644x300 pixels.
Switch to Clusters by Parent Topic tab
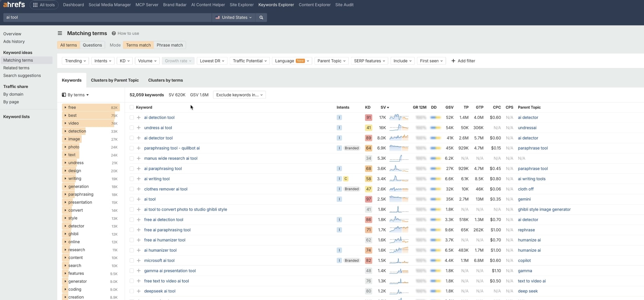click(x=115, y=80)
